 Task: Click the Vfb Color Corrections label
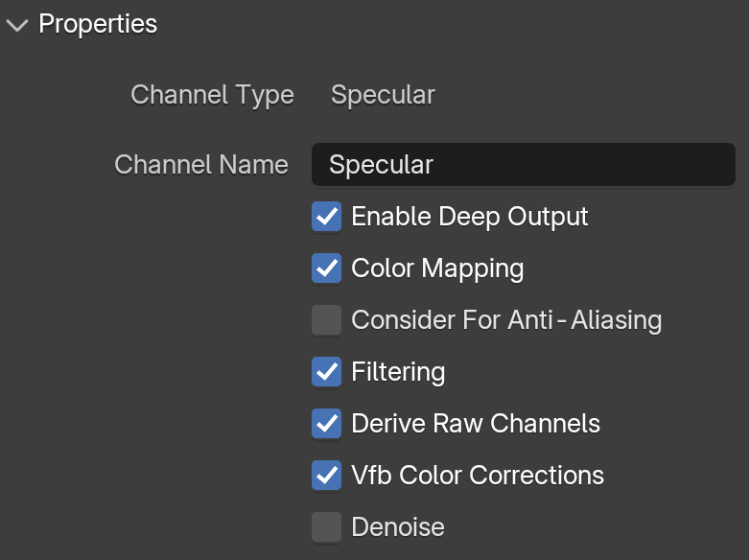(x=478, y=475)
